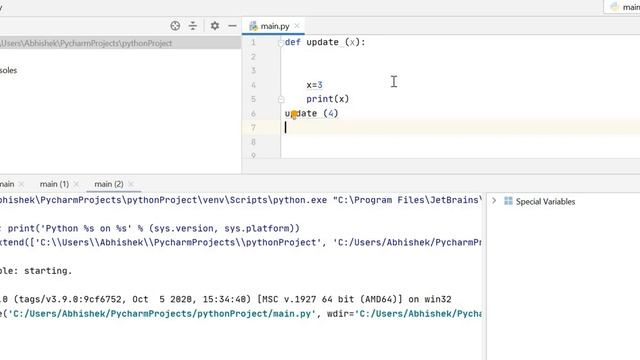Click the orange intention bulb on line 6
Screen dimensions: 640x360
click(x=294, y=115)
